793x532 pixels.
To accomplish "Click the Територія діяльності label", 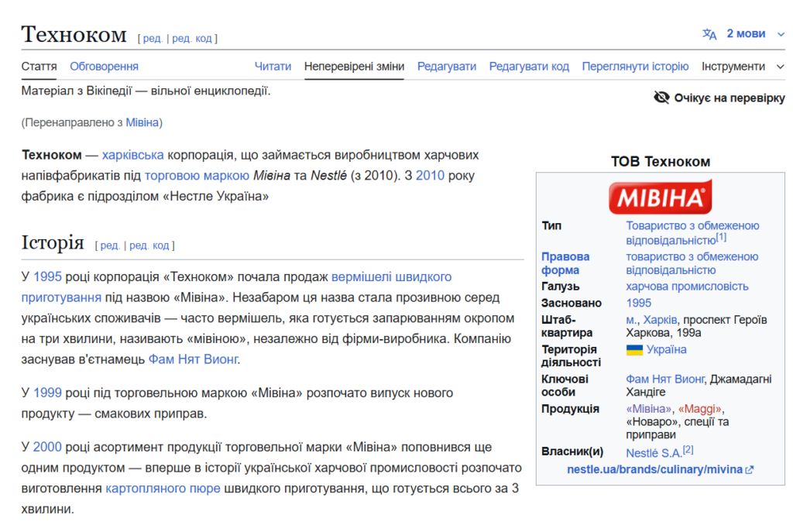I will (x=571, y=356).
